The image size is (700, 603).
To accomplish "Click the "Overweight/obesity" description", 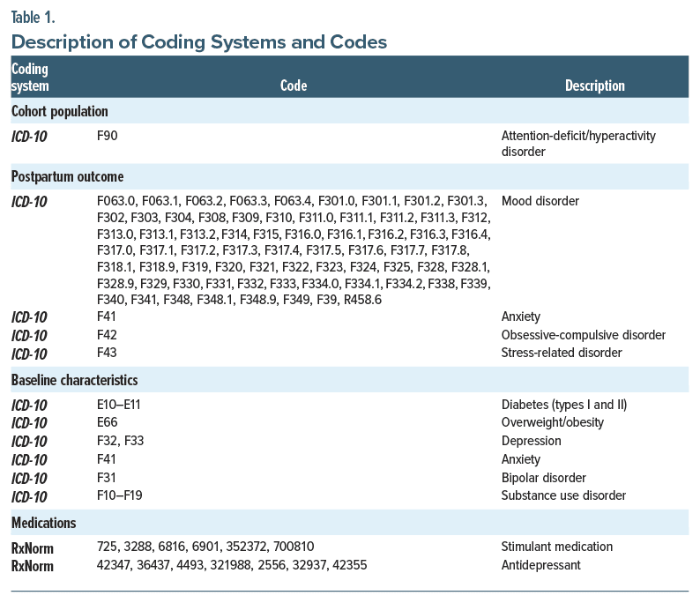I will pyautogui.click(x=552, y=422).
